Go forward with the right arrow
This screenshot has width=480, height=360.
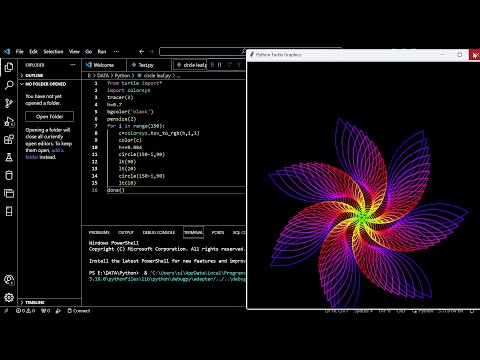coord(152,52)
